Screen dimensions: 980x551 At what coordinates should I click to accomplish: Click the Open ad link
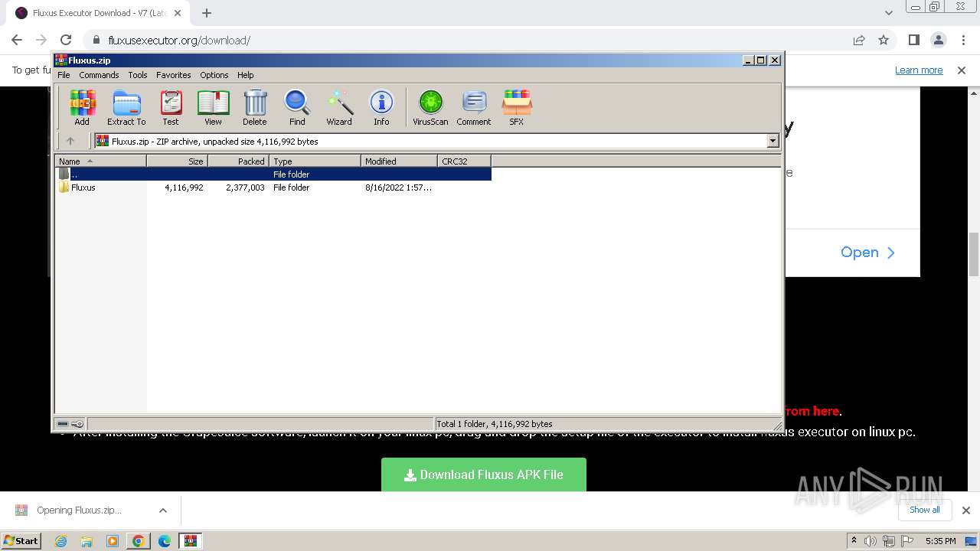(x=867, y=253)
